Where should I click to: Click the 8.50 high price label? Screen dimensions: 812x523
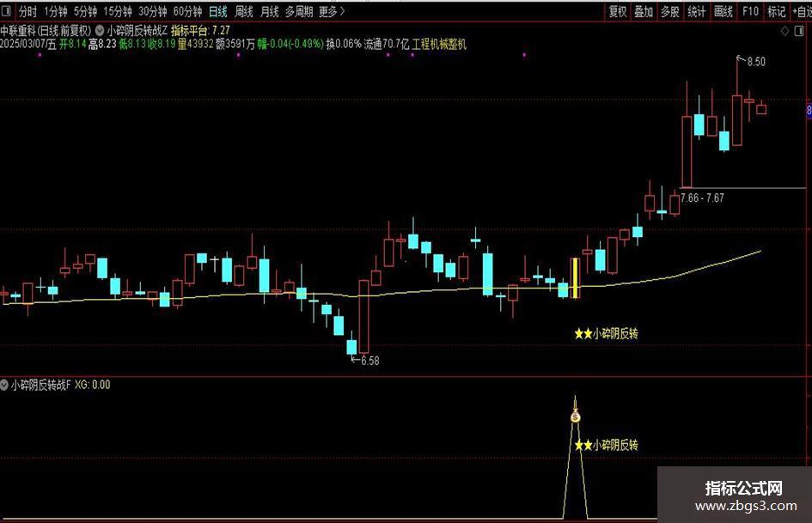(756, 62)
